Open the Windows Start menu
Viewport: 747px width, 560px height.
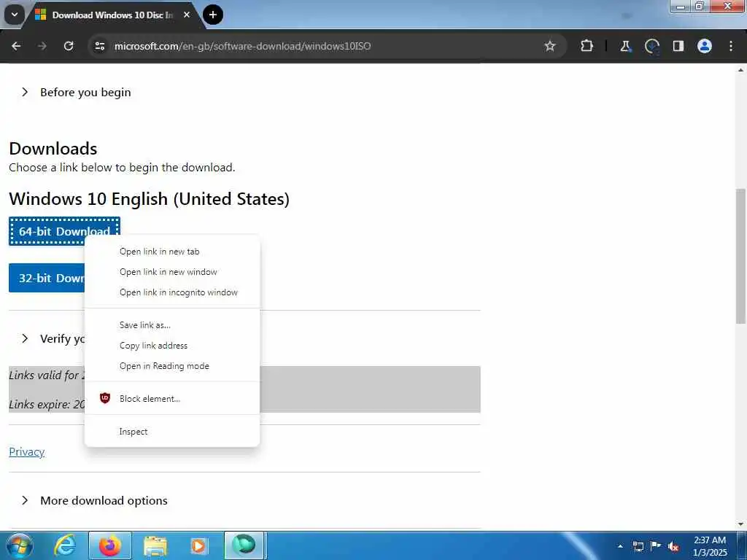pos(18,545)
